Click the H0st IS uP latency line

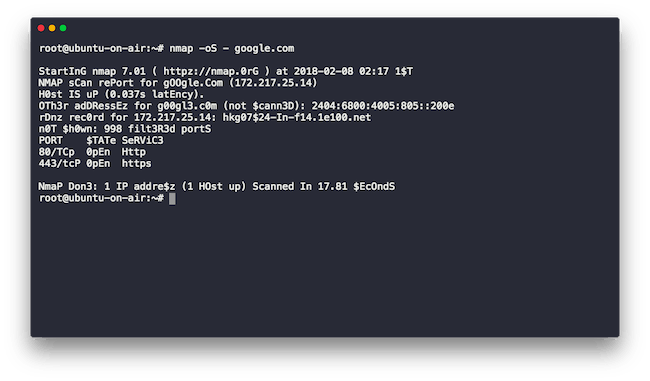[121, 95]
